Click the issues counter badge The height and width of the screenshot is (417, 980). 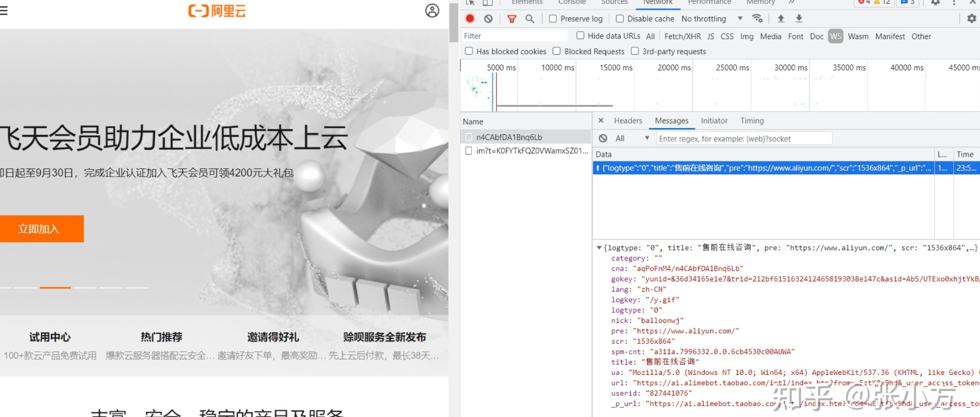point(908,2)
